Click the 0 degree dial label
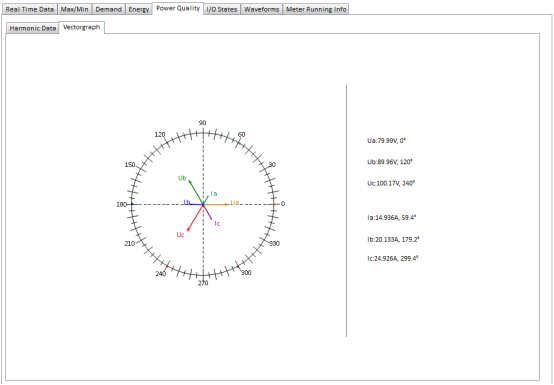554x385 pixels. pos(283,204)
